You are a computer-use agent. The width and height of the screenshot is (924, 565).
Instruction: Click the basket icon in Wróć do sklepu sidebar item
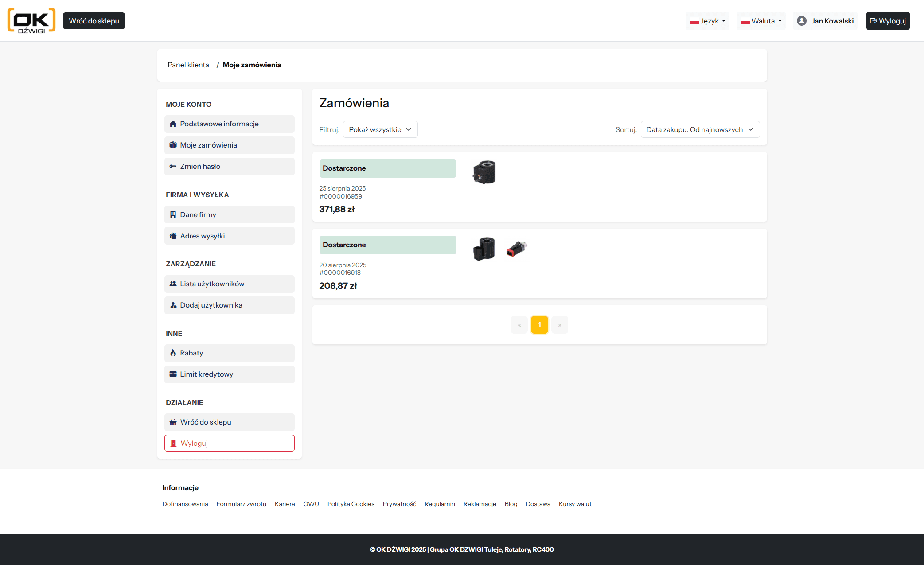pyautogui.click(x=173, y=422)
